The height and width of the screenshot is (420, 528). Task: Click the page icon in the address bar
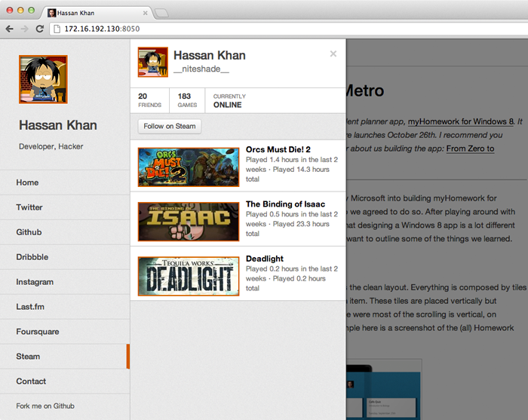click(x=57, y=29)
